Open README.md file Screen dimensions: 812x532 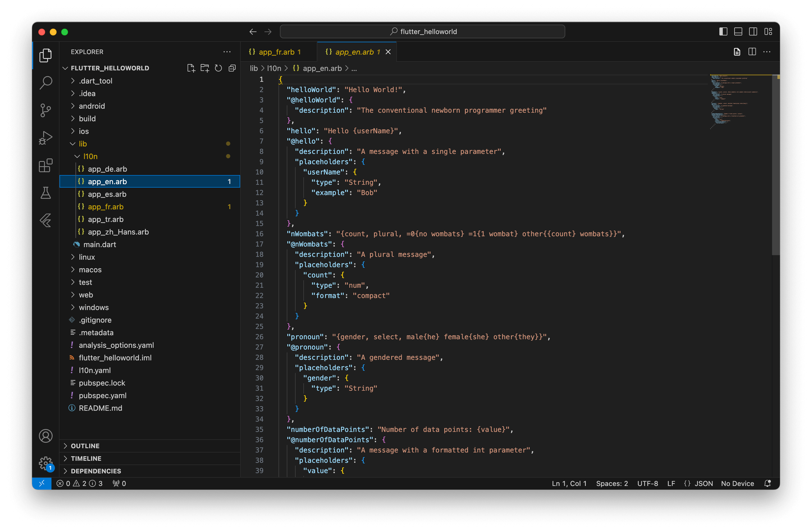[x=150, y=408]
